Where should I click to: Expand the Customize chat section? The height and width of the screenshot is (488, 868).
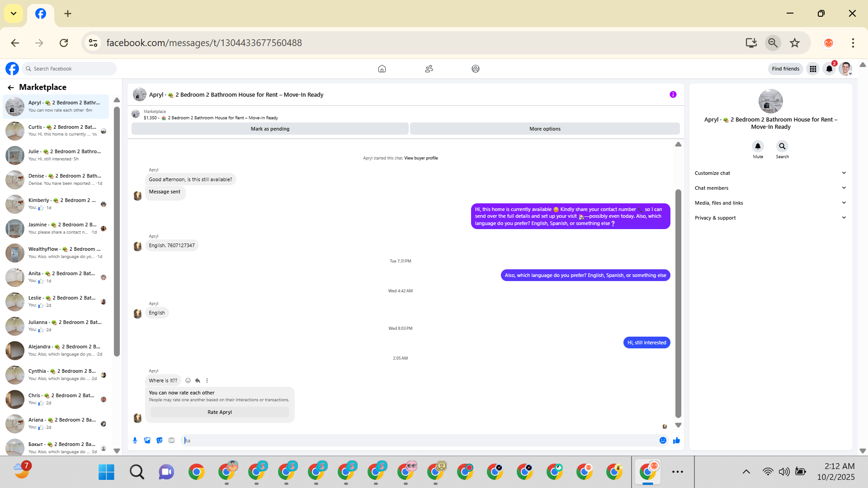770,173
